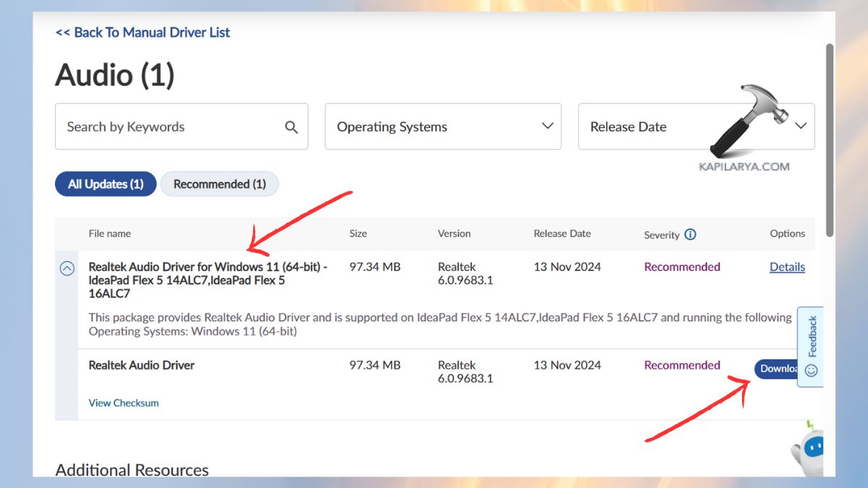Click the page's vertical scrollbar

(x=830, y=137)
